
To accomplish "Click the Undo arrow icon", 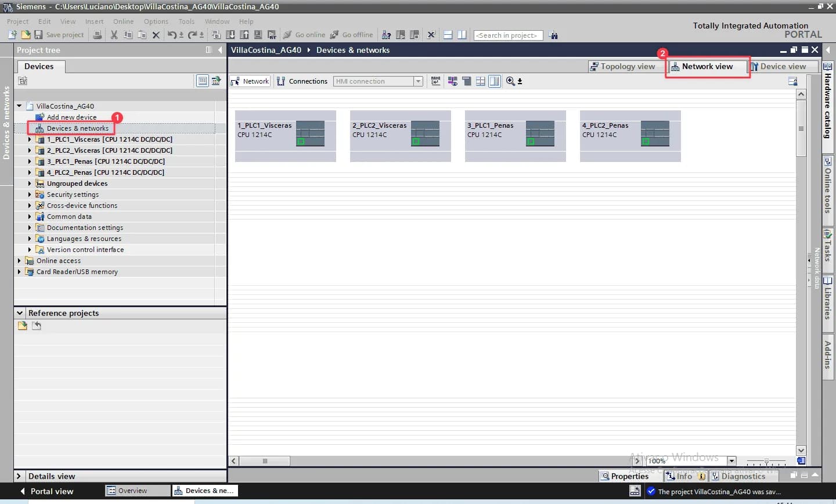I will tap(172, 35).
